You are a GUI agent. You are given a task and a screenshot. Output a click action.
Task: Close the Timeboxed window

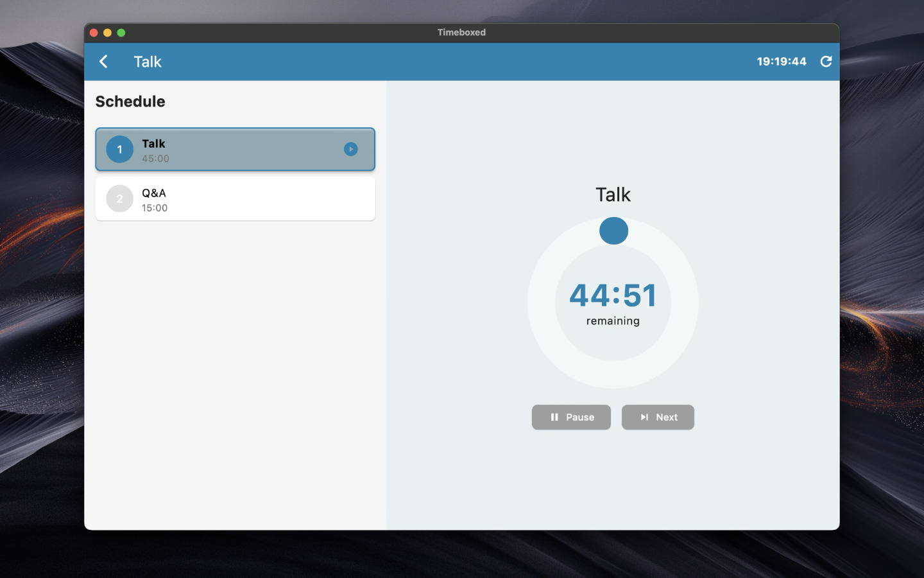tap(94, 33)
